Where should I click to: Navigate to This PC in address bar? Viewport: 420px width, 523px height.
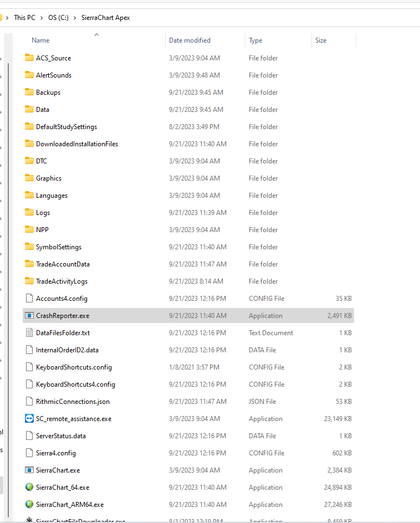click(24, 18)
